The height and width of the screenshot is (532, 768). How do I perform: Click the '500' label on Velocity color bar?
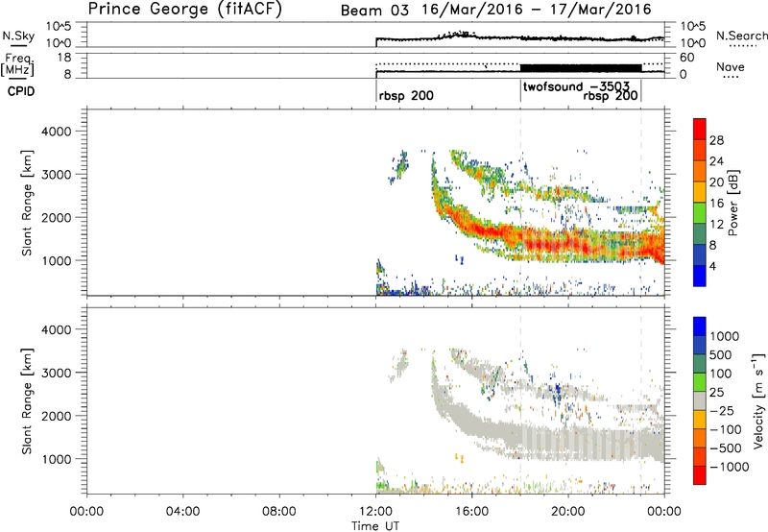[x=721, y=355]
